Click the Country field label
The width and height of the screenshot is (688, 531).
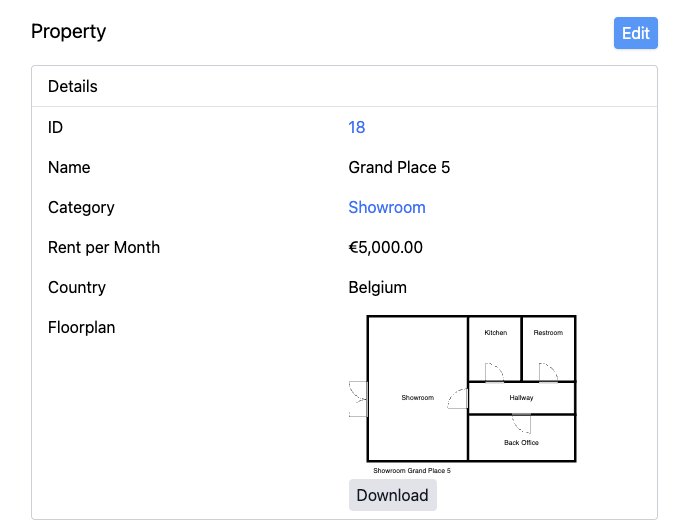[77, 287]
